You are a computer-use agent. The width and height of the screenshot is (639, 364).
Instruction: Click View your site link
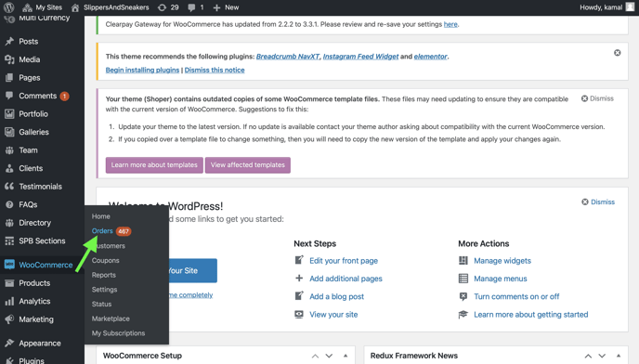[x=333, y=314]
